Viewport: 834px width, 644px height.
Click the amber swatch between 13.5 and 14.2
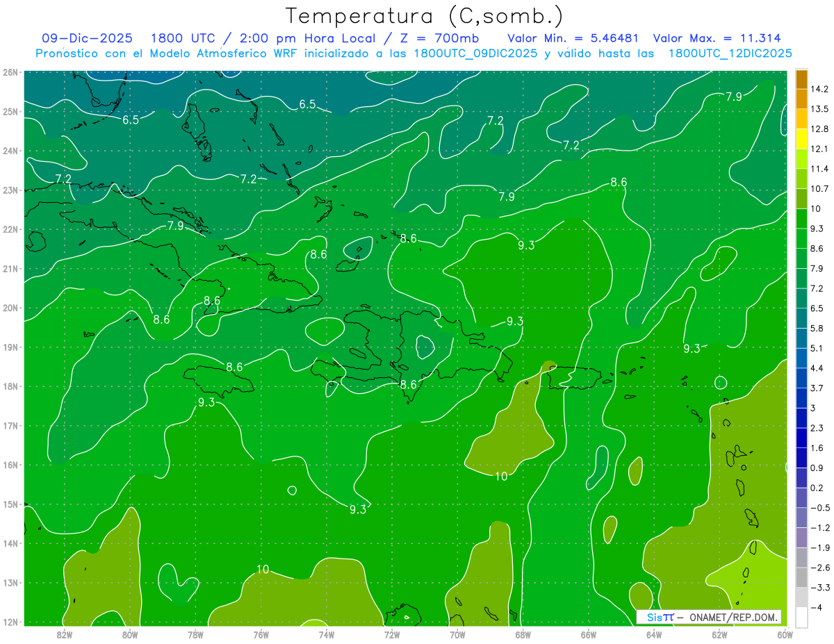[x=801, y=99]
